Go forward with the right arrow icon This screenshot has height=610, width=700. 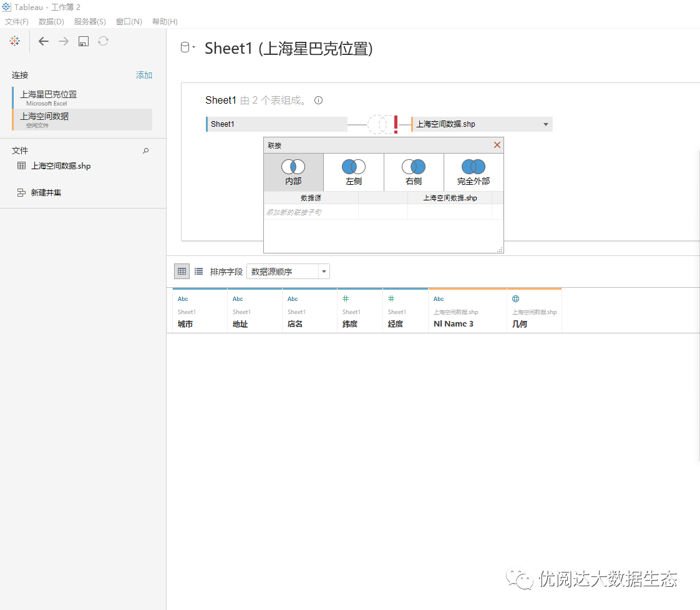[64, 41]
